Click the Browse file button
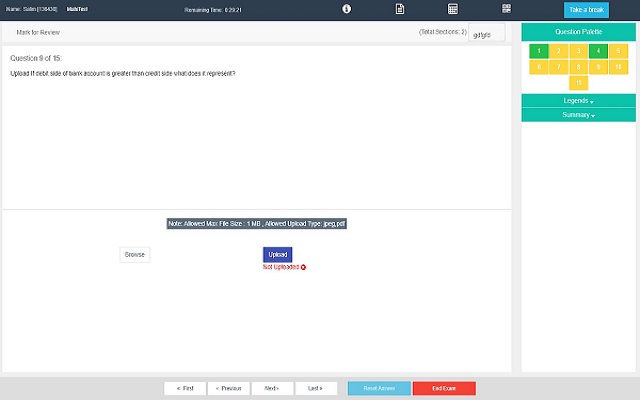 [x=135, y=255]
